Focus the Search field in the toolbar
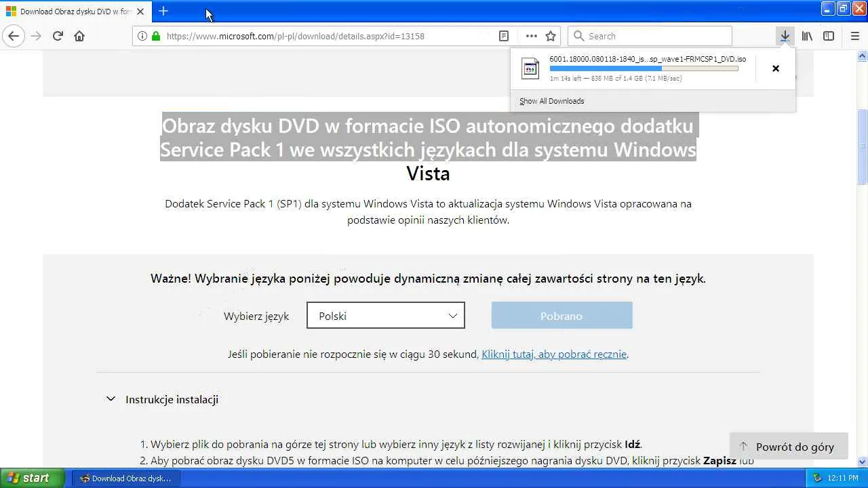Viewport: 868px width, 488px height. pyautogui.click(x=650, y=36)
